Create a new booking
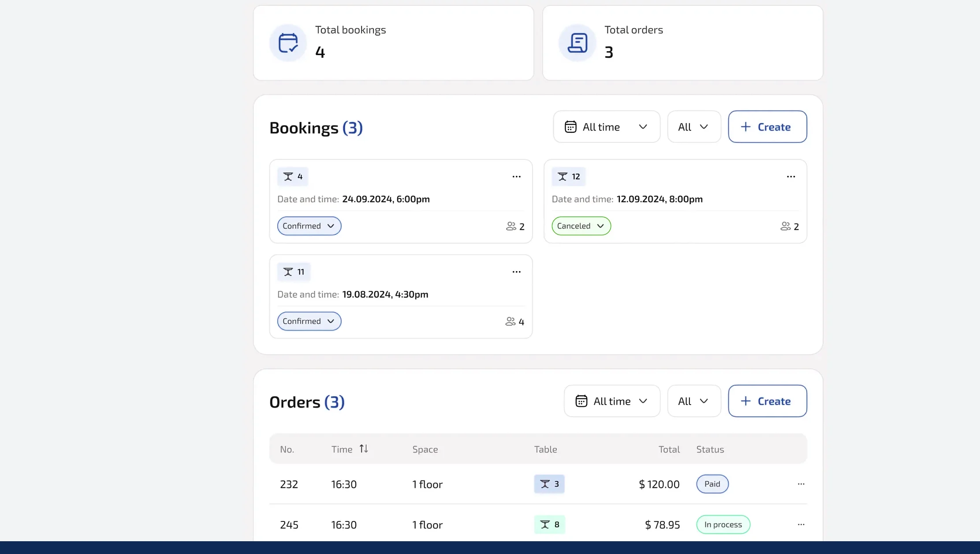 (767, 127)
